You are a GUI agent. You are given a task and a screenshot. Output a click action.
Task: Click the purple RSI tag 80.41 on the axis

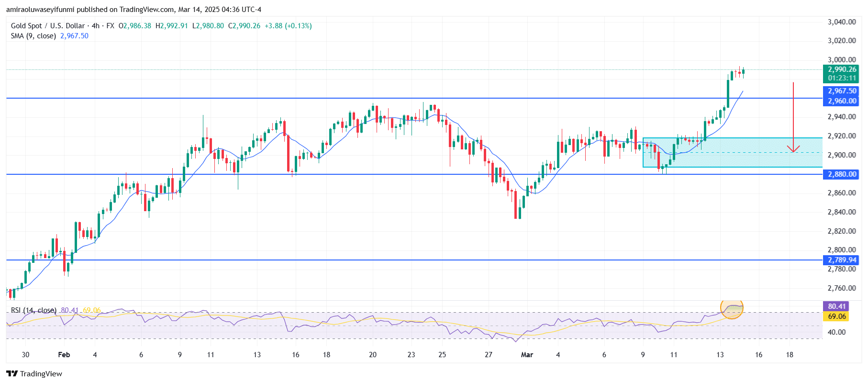[837, 306]
